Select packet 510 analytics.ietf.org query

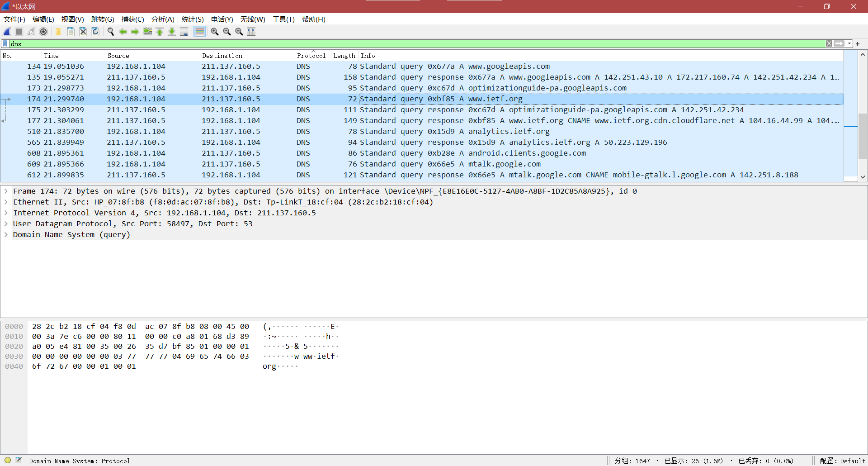click(422, 132)
